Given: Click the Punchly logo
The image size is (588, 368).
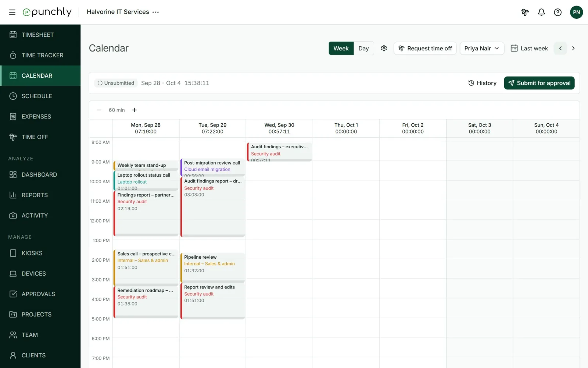Looking at the screenshot, I should pos(47,12).
